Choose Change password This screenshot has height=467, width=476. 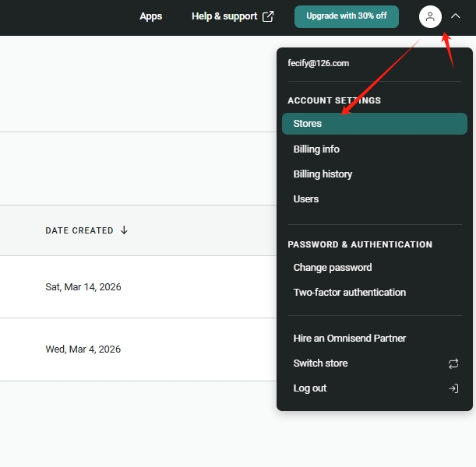pyautogui.click(x=333, y=267)
